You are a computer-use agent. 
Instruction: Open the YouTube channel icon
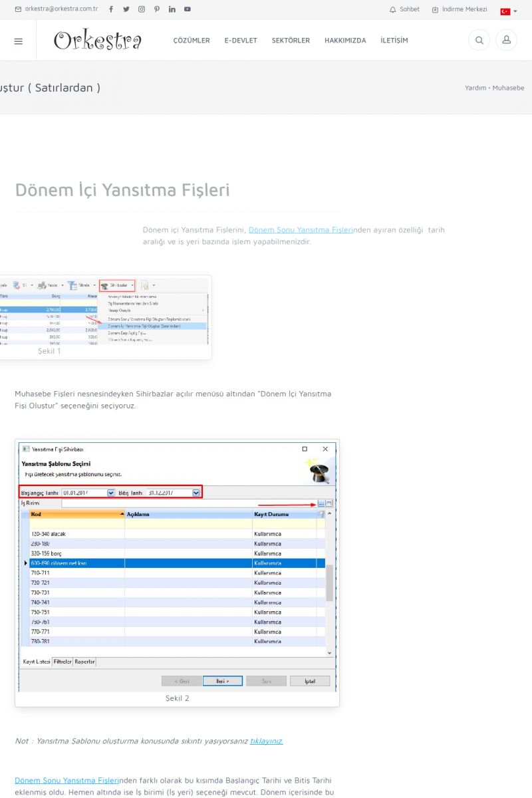click(188, 9)
